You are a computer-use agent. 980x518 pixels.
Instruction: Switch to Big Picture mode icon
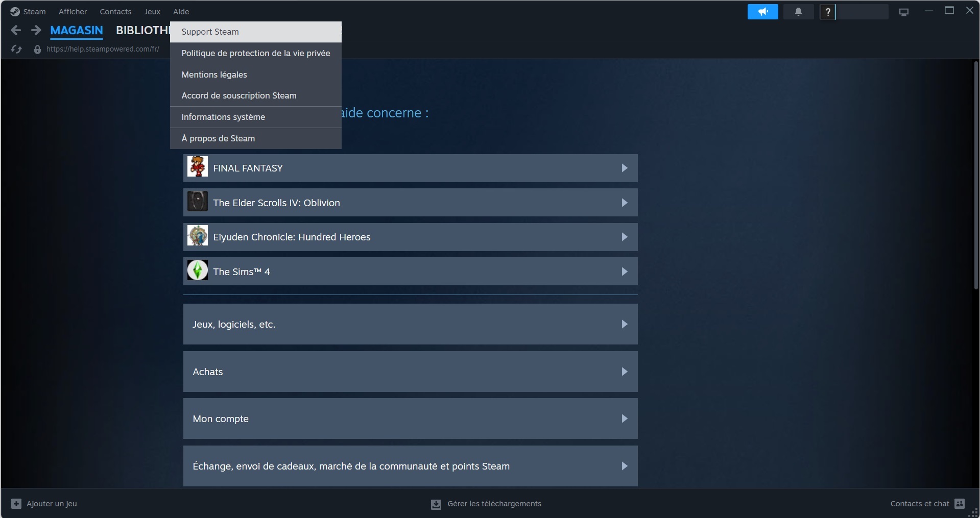pyautogui.click(x=904, y=12)
